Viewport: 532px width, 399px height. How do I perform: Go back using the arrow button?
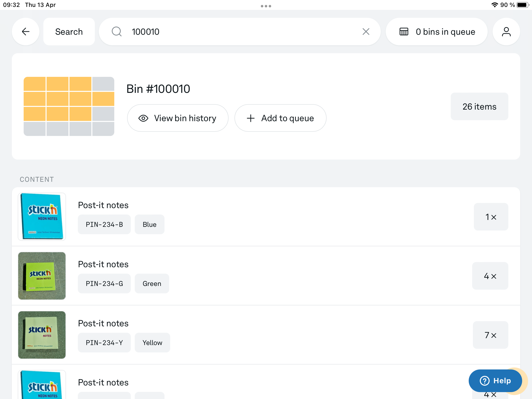point(26,32)
